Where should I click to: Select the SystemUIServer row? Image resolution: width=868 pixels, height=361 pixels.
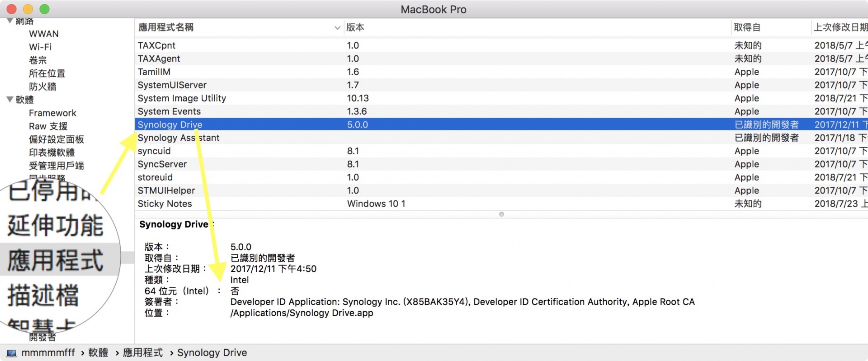(x=501, y=85)
